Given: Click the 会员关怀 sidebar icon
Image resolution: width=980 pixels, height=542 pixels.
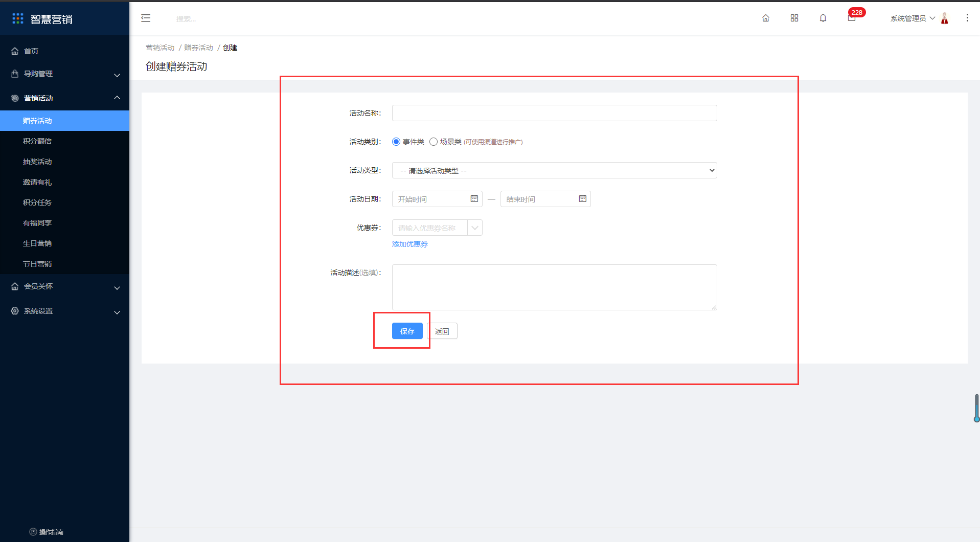Looking at the screenshot, I should pyautogui.click(x=15, y=286).
